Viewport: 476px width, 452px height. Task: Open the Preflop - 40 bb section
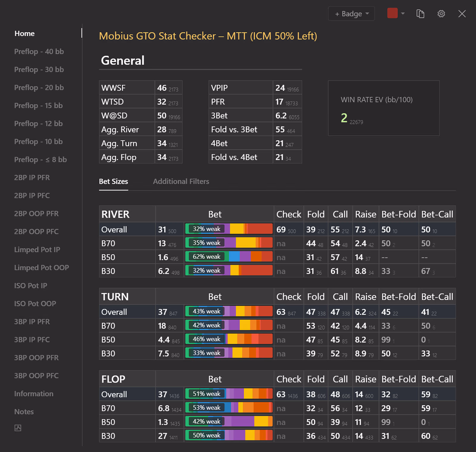[x=39, y=51]
